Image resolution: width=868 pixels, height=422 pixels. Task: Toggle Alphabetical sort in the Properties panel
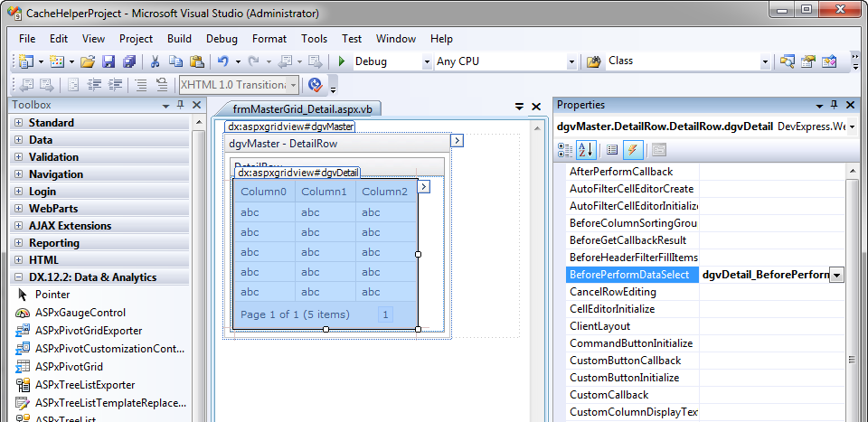[585, 150]
